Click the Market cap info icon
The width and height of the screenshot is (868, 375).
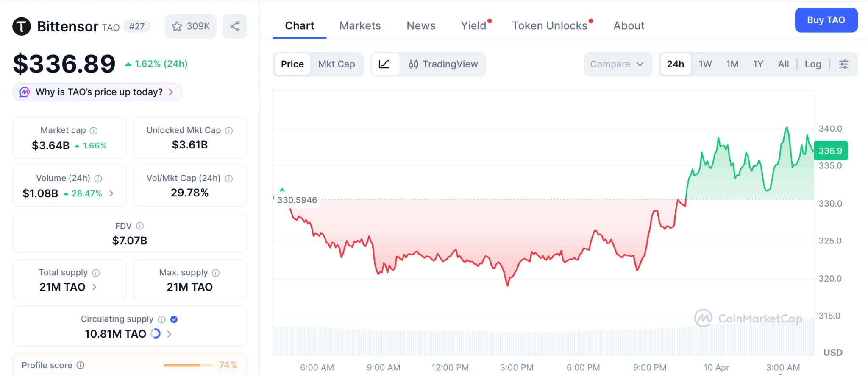94,131
